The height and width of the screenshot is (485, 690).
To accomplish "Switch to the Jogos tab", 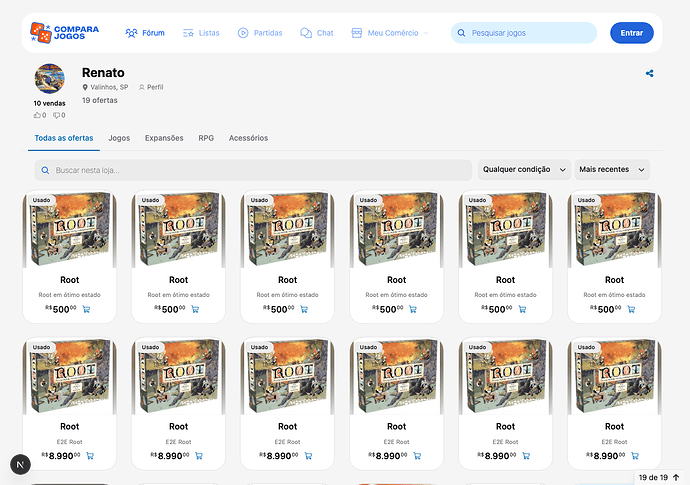I will coord(119,138).
